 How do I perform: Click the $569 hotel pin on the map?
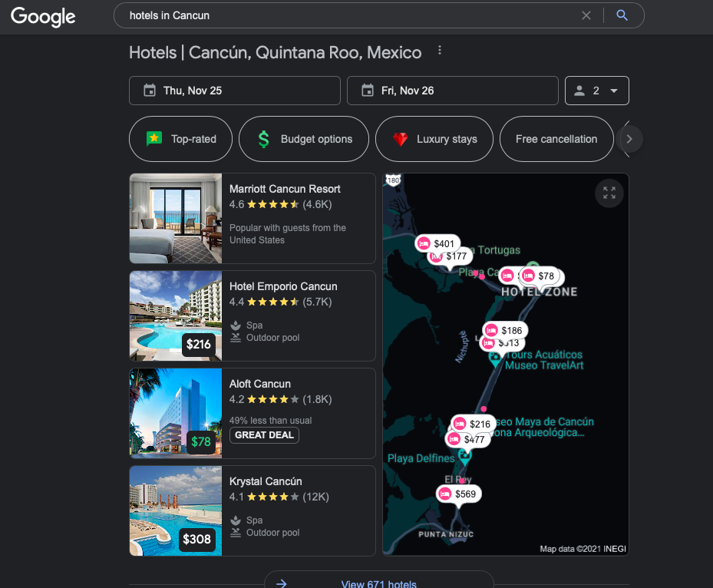click(x=458, y=494)
